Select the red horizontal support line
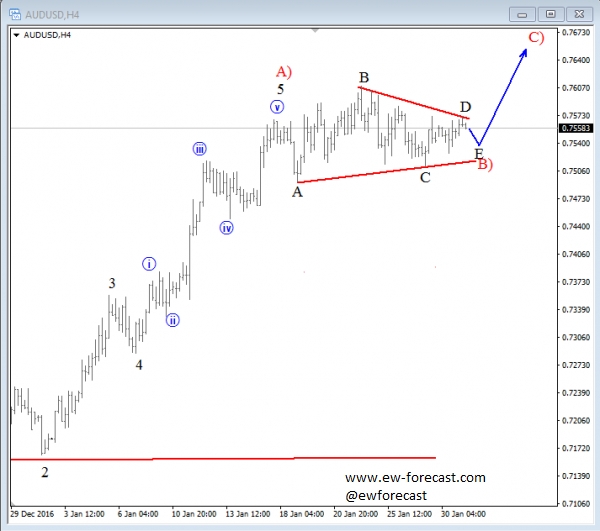This screenshot has height=531, width=600. [x=223, y=458]
